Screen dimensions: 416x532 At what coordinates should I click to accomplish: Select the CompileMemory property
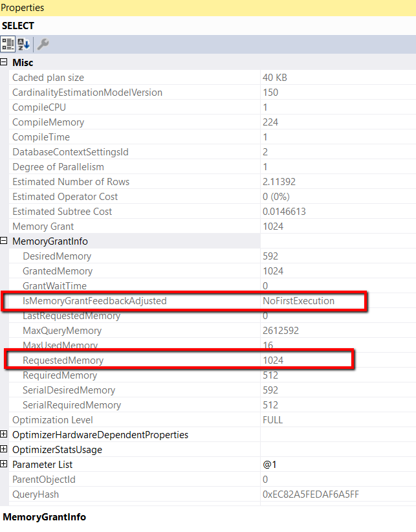[x=48, y=122]
